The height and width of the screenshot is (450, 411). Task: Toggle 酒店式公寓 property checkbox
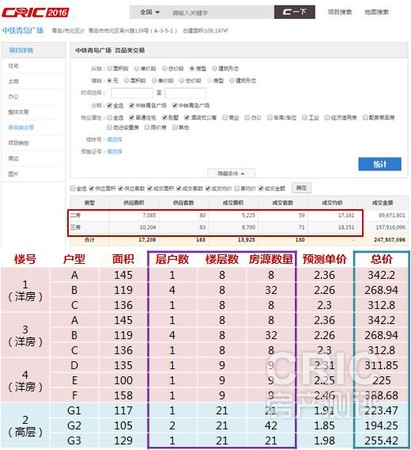pyautogui.click(x=187, y=117)
